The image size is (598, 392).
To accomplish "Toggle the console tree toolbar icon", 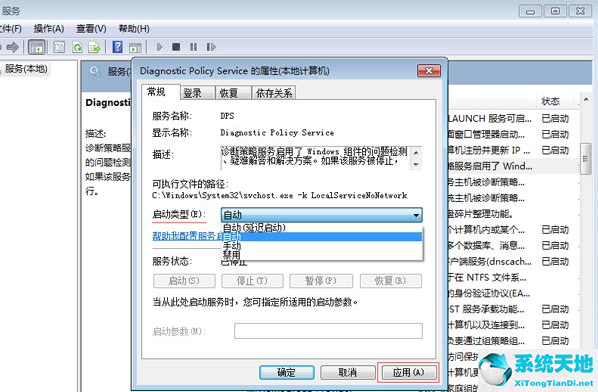I will (x=37, y=47).
